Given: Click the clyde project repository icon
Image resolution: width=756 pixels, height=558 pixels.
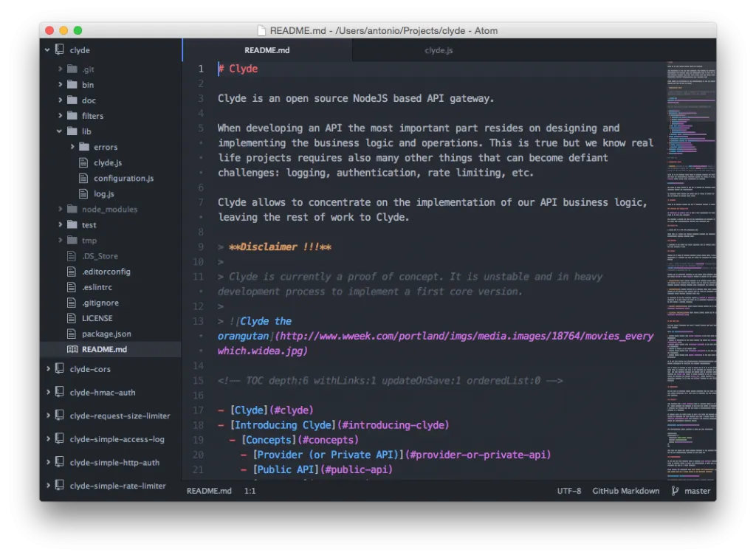Looking at the screenshot, I should pyautogui.click(x=59, y=49).
